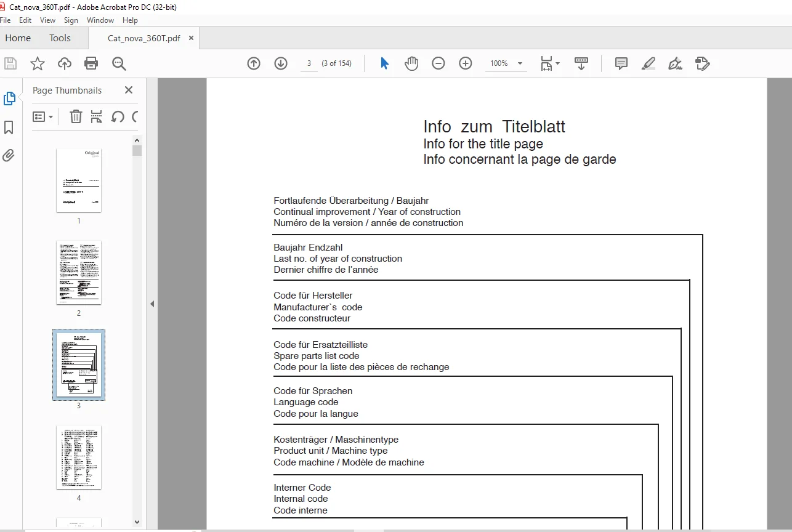Click thumbnails scrollbar down arrow
792x532 pixels.
pos(137,522)
